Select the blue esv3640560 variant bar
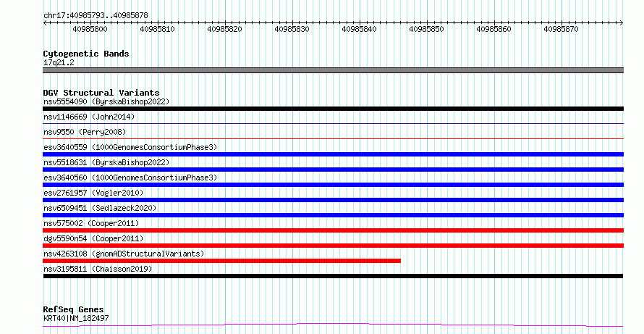 coord(333,185)
